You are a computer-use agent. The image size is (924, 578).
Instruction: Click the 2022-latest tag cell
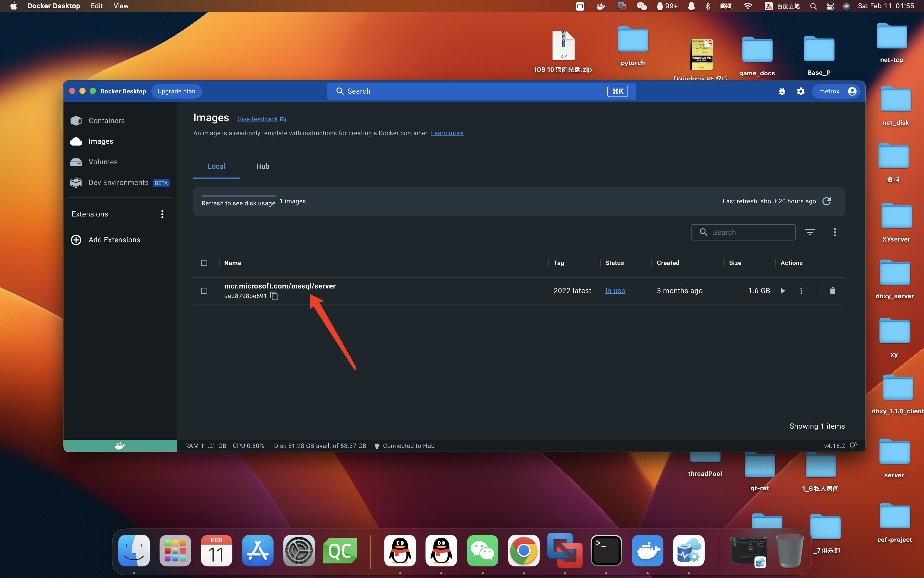tap(572, 291)
